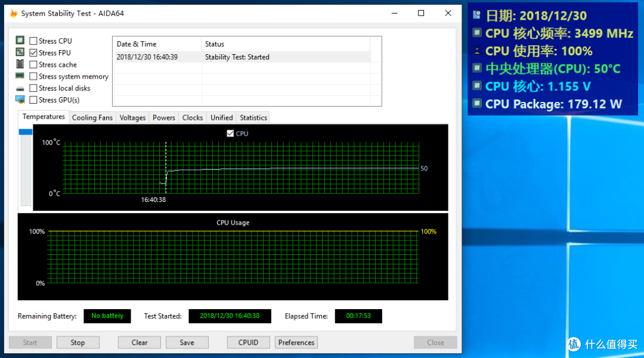Enable the Stress cache checkbox
Screen dimensions: 644x358
pos(33,64)
